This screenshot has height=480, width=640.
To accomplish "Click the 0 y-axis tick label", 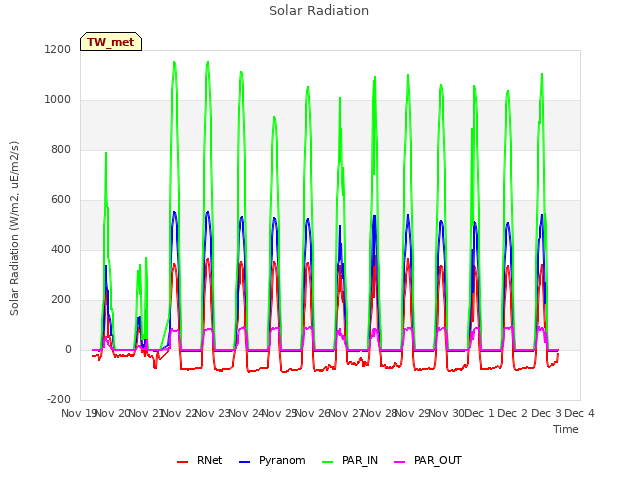I will [68, 349].
